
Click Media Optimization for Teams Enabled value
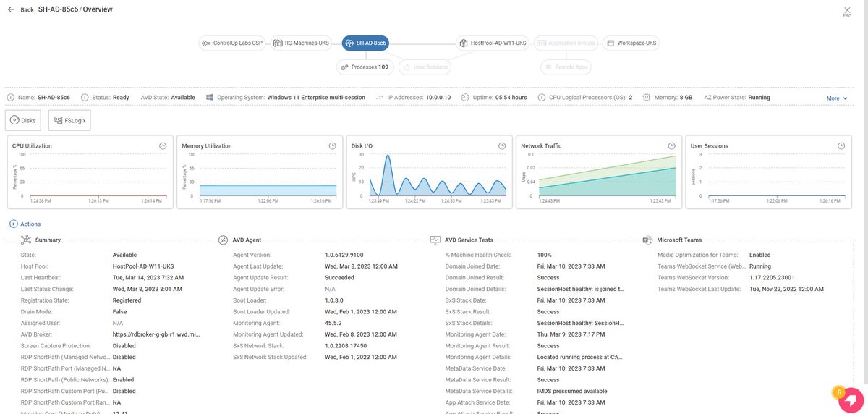760,255
